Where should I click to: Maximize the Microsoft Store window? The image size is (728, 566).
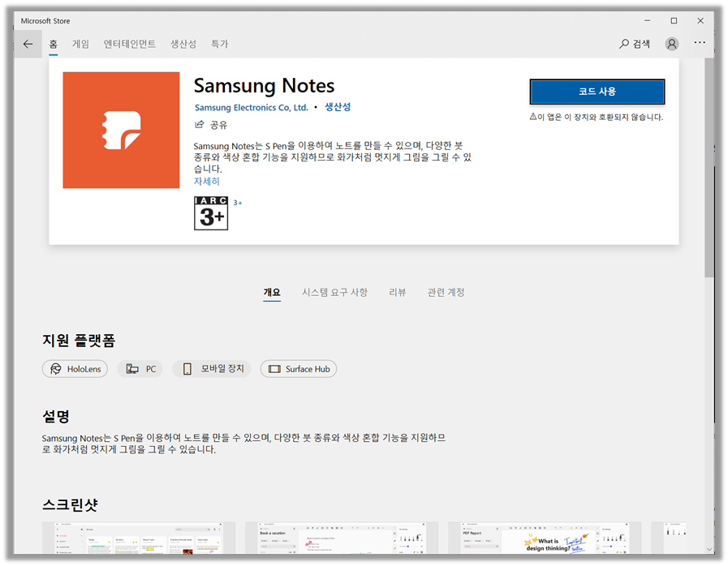674,21
